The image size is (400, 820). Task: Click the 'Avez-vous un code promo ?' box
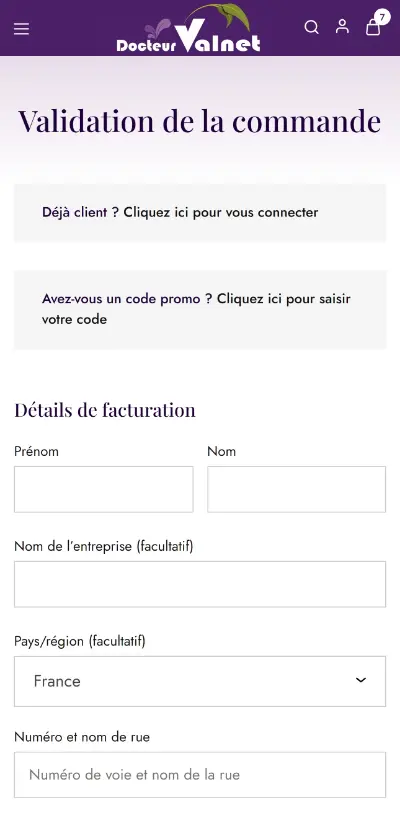[200, 310]
